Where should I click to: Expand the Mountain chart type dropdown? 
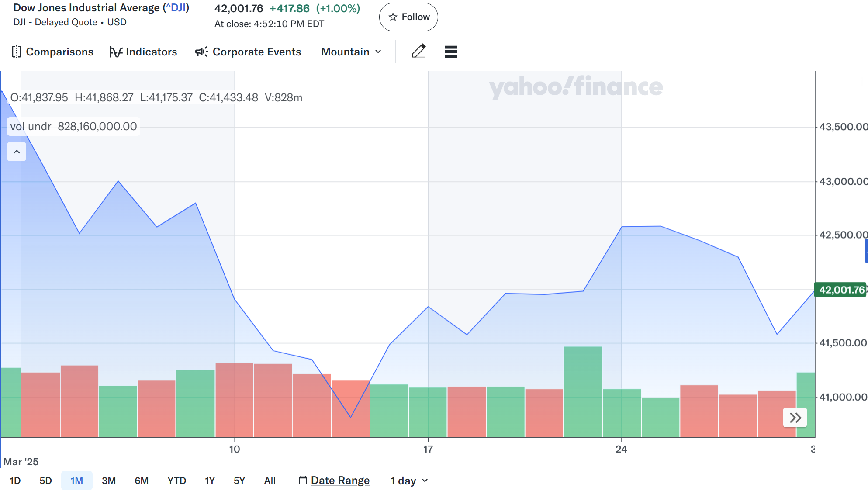[352, 52]
